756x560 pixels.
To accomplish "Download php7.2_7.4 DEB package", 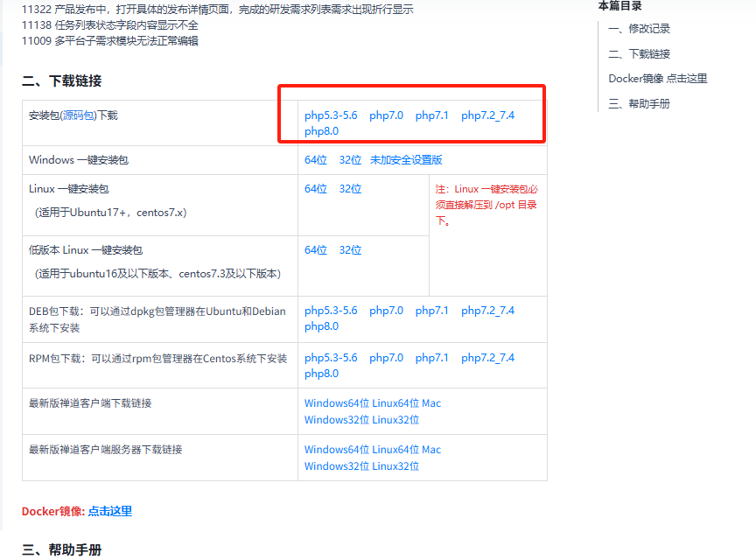I will (487, 311).
